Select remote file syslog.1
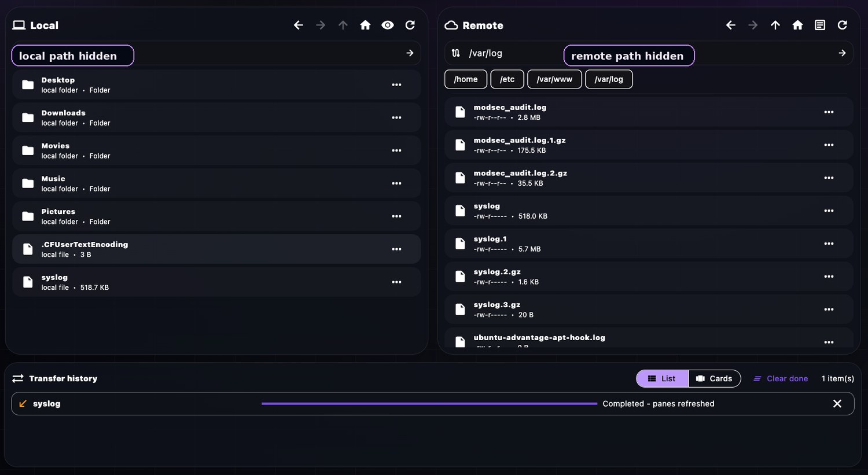868x475 pixels. (x=649, y=244)
